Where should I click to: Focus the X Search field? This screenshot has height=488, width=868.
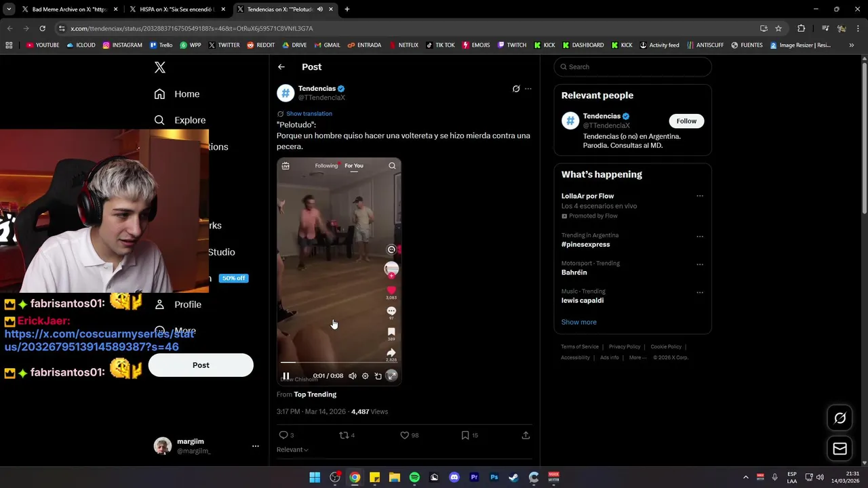[633, 67]
